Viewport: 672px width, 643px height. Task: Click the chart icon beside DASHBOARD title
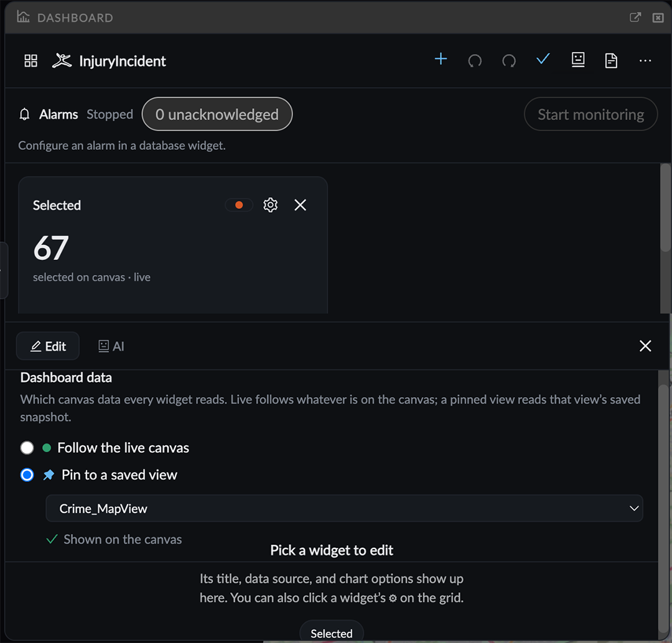(x=23, y=17)
